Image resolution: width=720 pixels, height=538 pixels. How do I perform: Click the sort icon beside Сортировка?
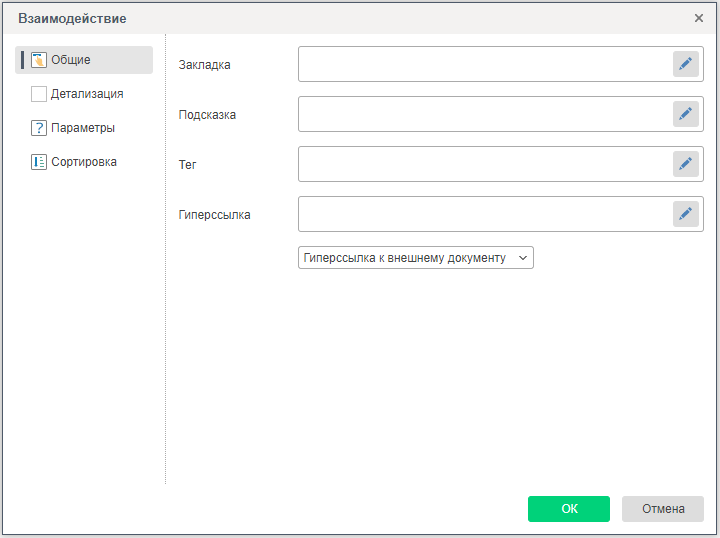39,162
